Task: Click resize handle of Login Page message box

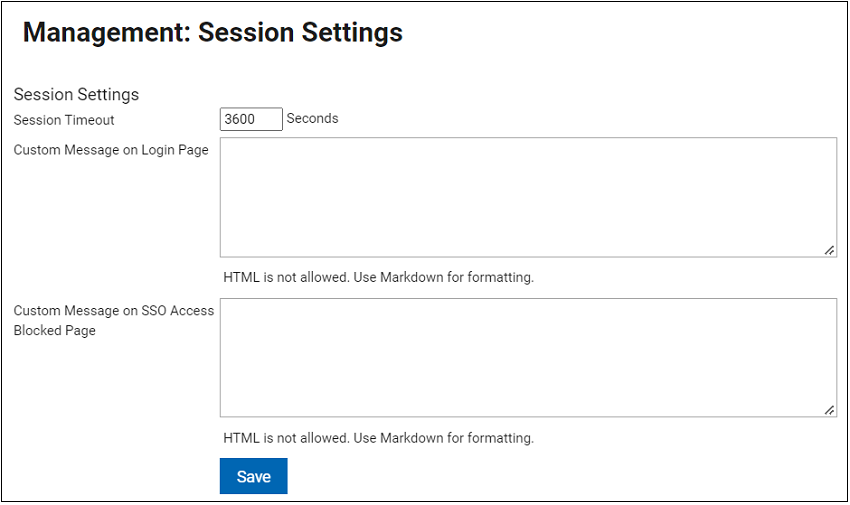Action: pyautogui.click(x=830, y=251)
